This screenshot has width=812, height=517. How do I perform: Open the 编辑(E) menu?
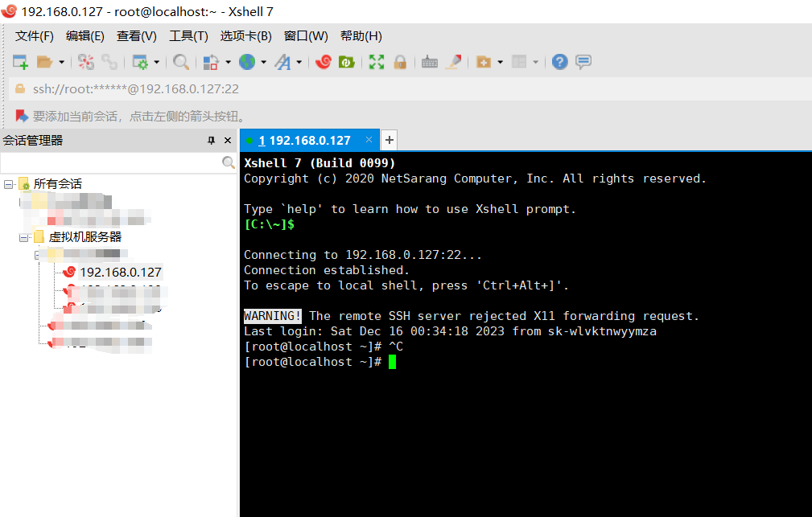pyautogui.click(x=85, y=35)
